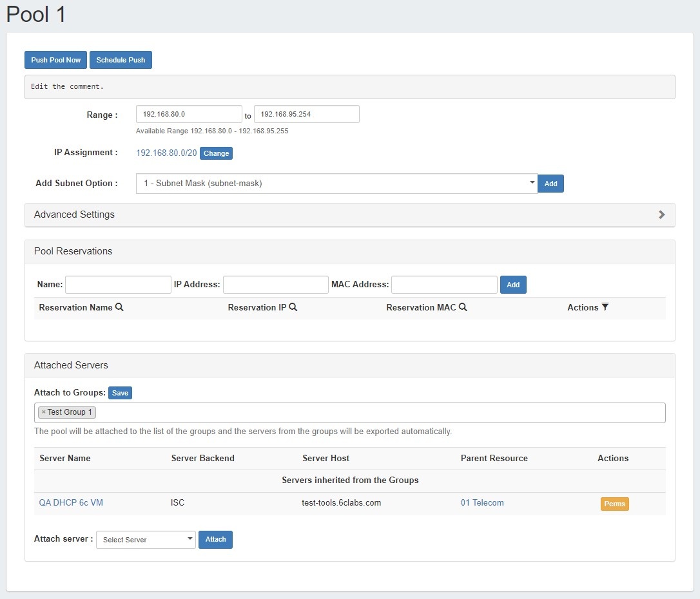Viewport: 700px width, 599px height.
Task: Expand the Advanced Settings panel
Action: click(661, 214)
